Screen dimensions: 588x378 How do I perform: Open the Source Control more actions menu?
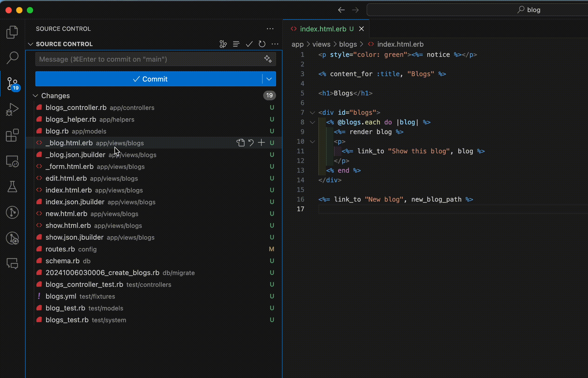[x=275, y=44]
